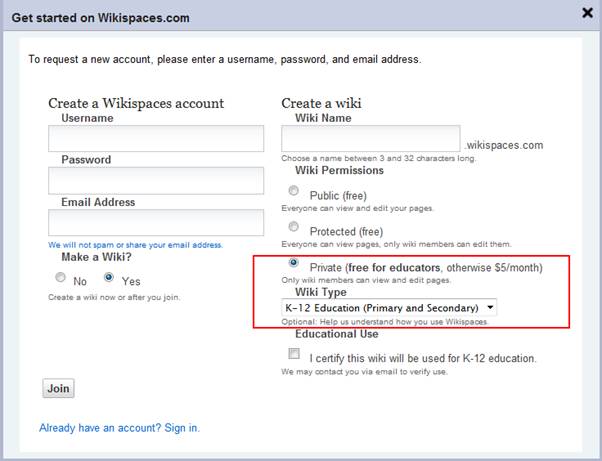This screenshot has width=602, height=461.
Task: Open the Wiki Type dropdown
Action: click(x=389, y=307)
